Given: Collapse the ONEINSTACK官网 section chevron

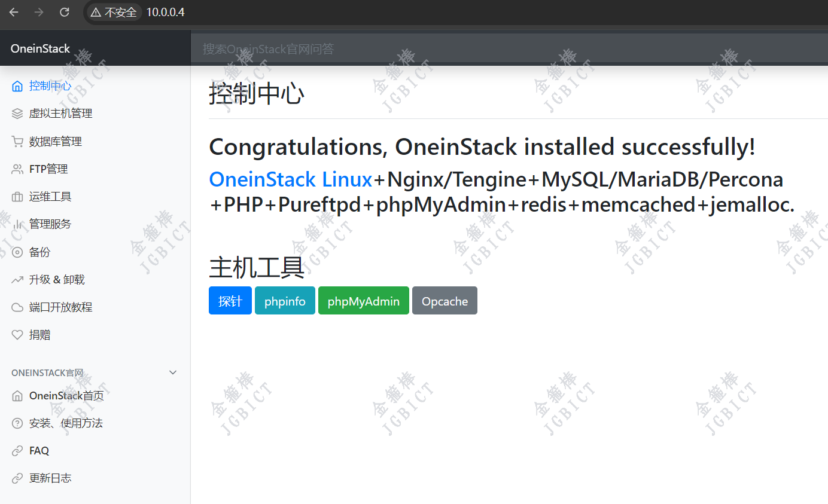Looking at the screenshot, I should pos(173,372).
